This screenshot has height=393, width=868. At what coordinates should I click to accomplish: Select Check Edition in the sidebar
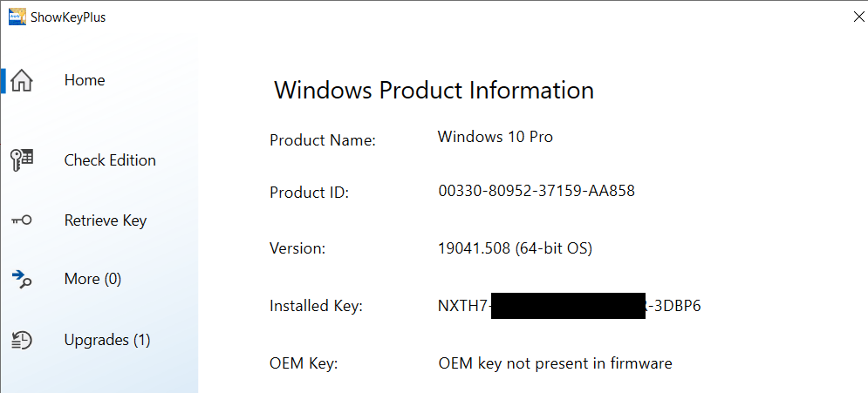pos(110,160)
